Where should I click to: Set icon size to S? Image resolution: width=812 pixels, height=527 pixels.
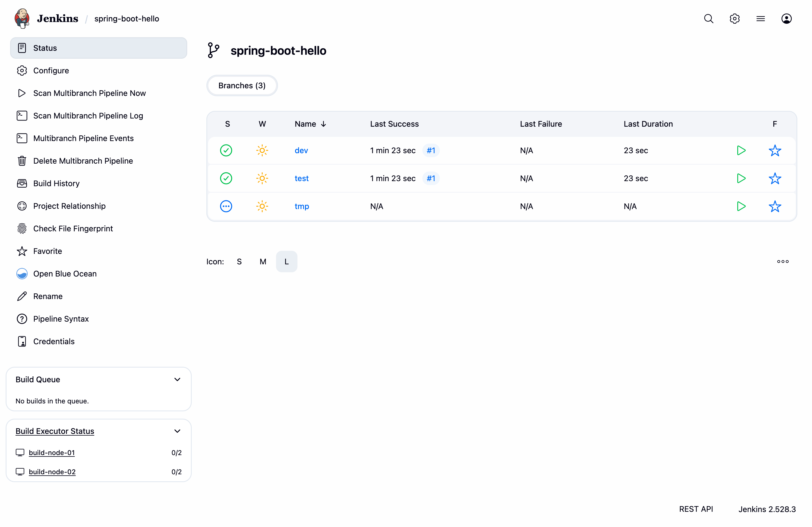click(239, 262)
